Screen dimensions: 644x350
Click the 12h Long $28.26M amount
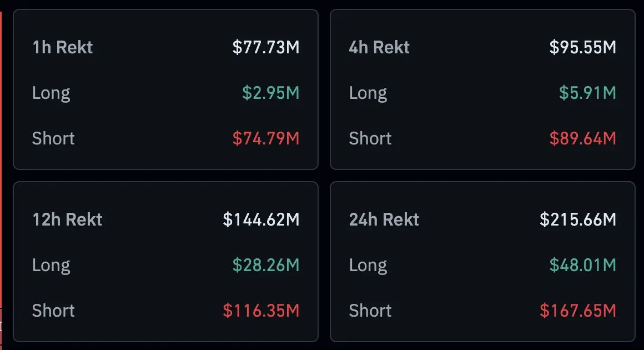click(266, 265)
